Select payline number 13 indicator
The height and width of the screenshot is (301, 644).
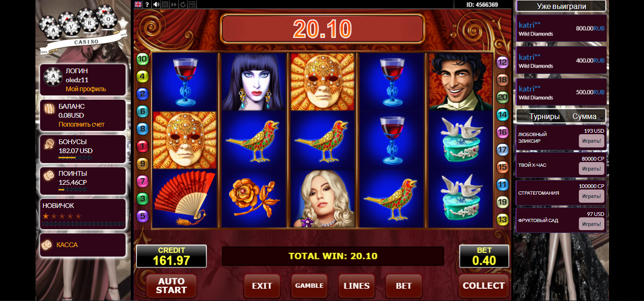(x=502, y=219)
